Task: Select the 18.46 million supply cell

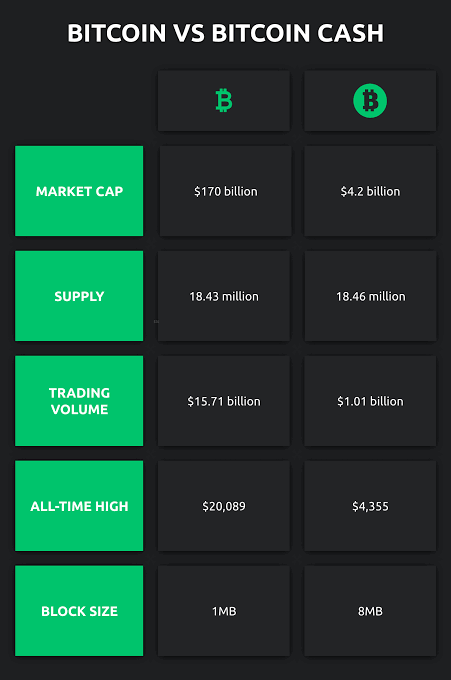Action: (x=370, y=296)
